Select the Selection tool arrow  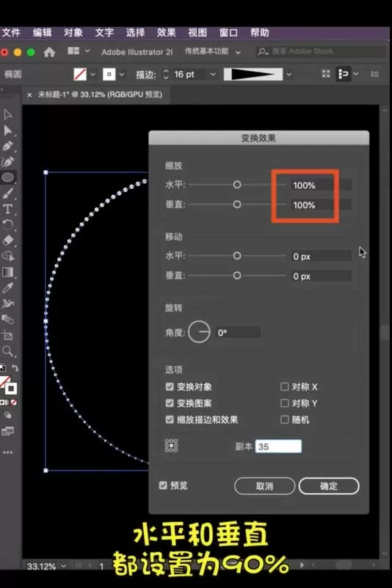tap(7, 114)
